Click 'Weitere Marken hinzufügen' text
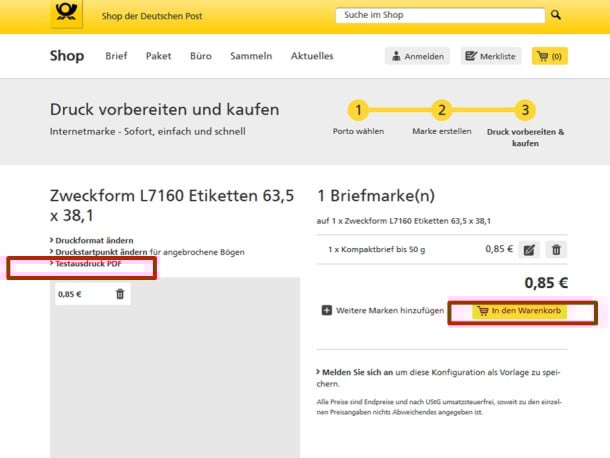 [x=390, y=310]
